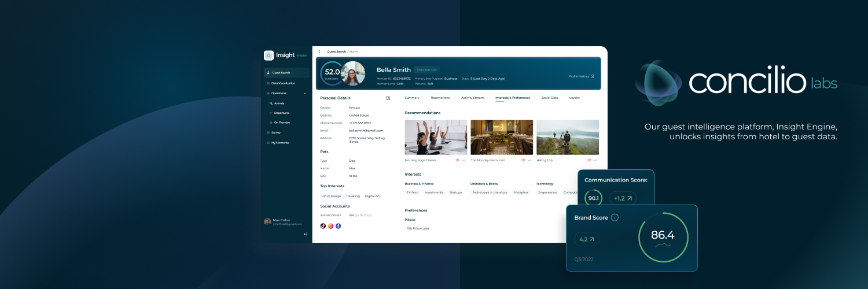Click the Startups interest tag

point(456,192)
